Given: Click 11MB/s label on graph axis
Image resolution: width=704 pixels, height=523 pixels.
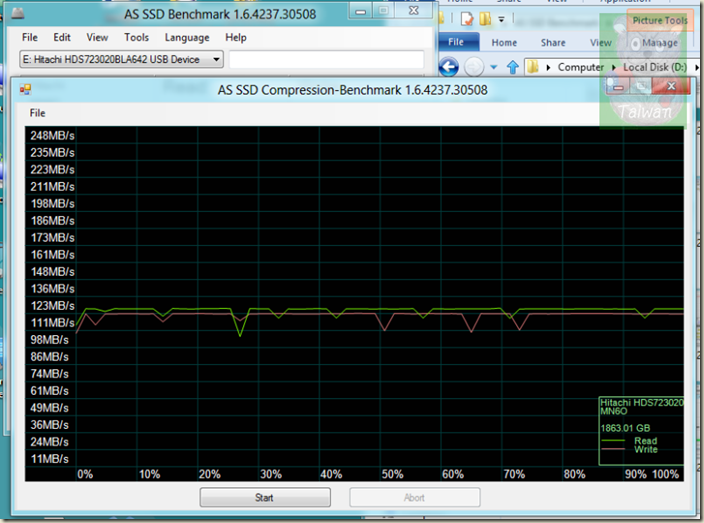Looking at the screenshot, I should pyautogui.click(x=49, y=459).
